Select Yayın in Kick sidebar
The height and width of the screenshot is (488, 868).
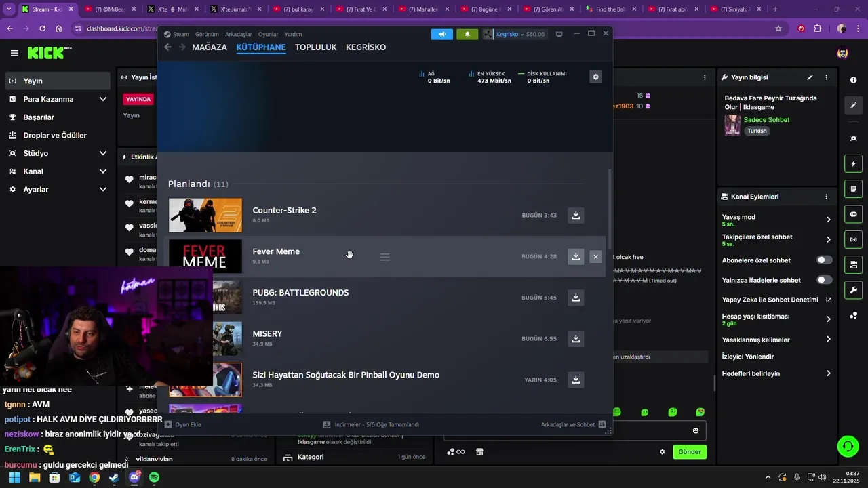coord(57,81)
